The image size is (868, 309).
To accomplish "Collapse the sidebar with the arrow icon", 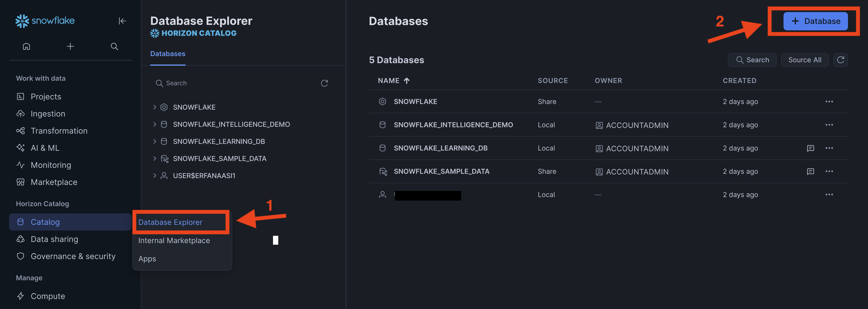I will [122, 21].
